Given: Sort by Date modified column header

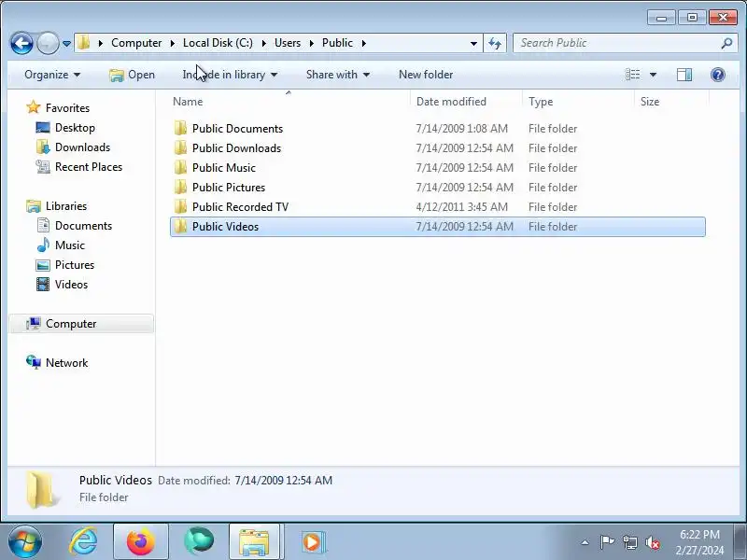Looking at the screenshot, I should (x=466, y=102).
